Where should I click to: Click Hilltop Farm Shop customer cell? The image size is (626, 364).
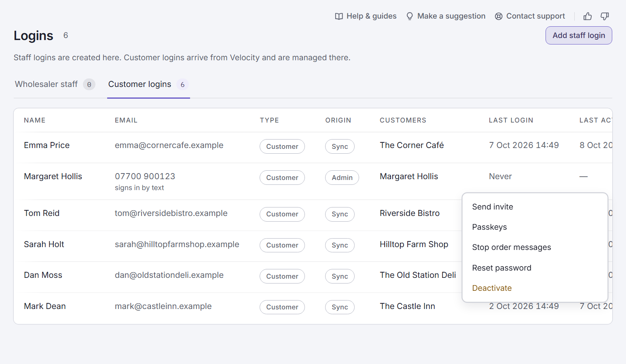click(414, 244)
